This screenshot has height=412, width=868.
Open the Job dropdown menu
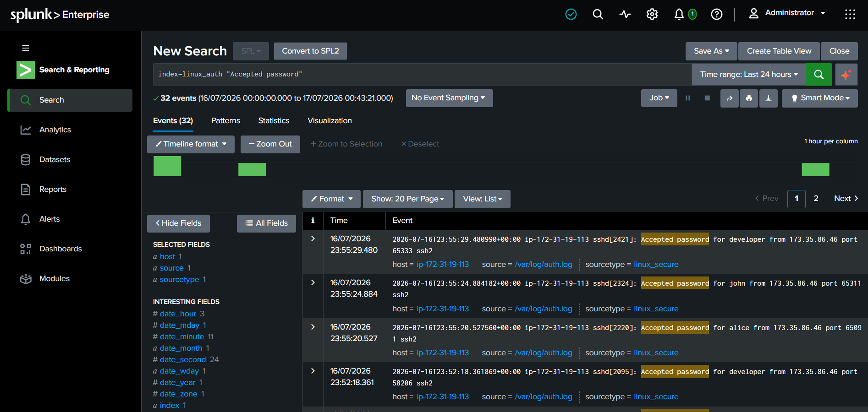pos(659,98)
